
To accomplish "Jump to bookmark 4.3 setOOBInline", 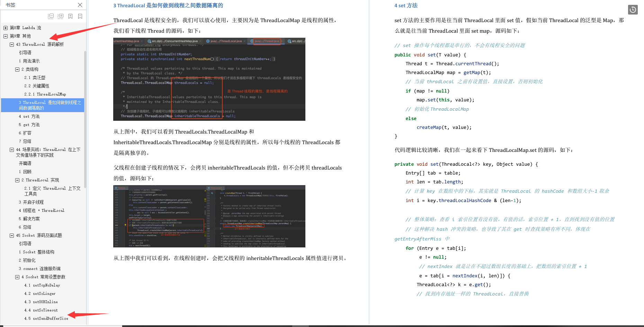I will [x=41, y=302].
